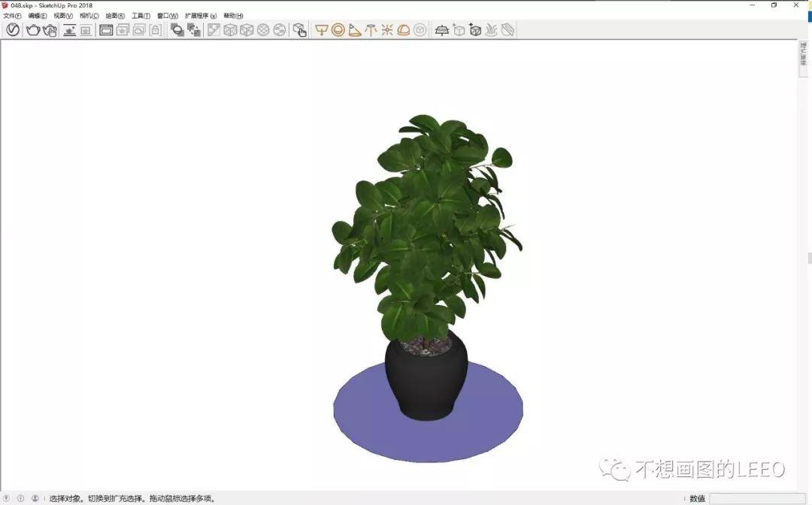The height and width of the screenshot is (505, 812).
Task: Click the greyed frame buffer region icon
Action: pyautogui.click(x=123, y=30)
